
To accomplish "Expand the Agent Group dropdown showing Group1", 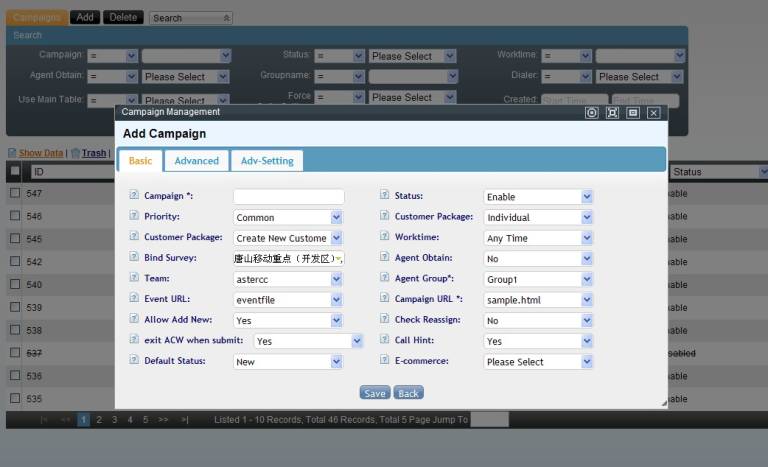I will [538, 279].
